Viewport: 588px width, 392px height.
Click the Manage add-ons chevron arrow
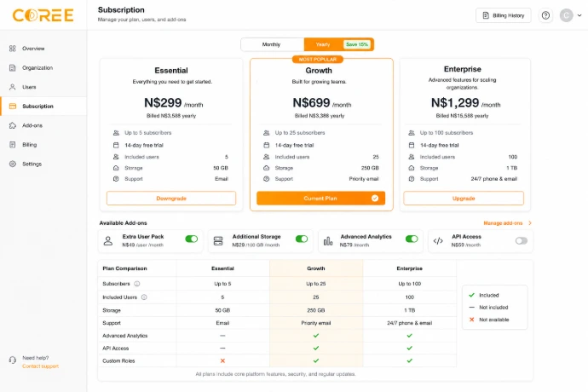coord(530,222)
